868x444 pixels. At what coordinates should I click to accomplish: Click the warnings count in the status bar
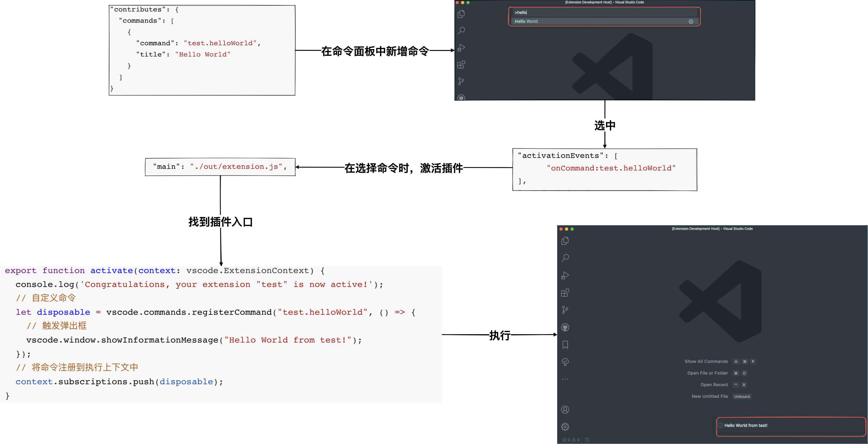(x=576, y=440)
